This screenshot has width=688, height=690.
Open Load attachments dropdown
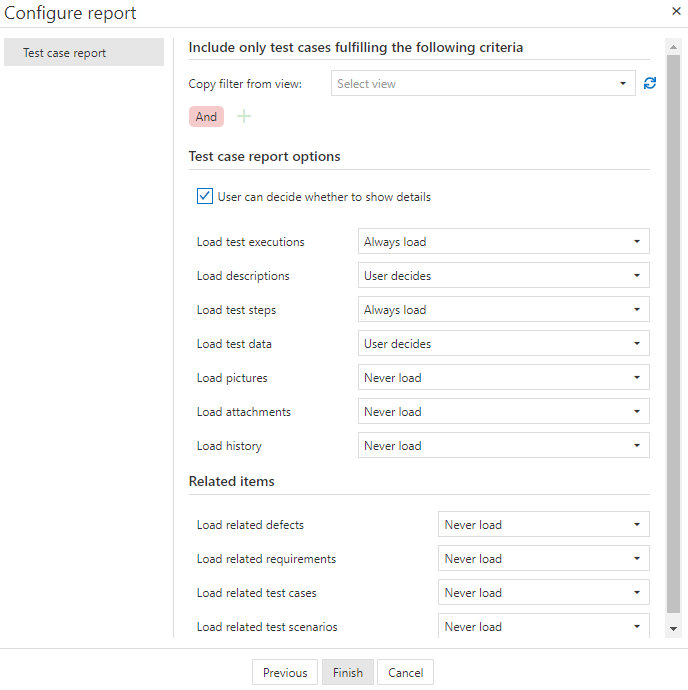tap(503, 412)
